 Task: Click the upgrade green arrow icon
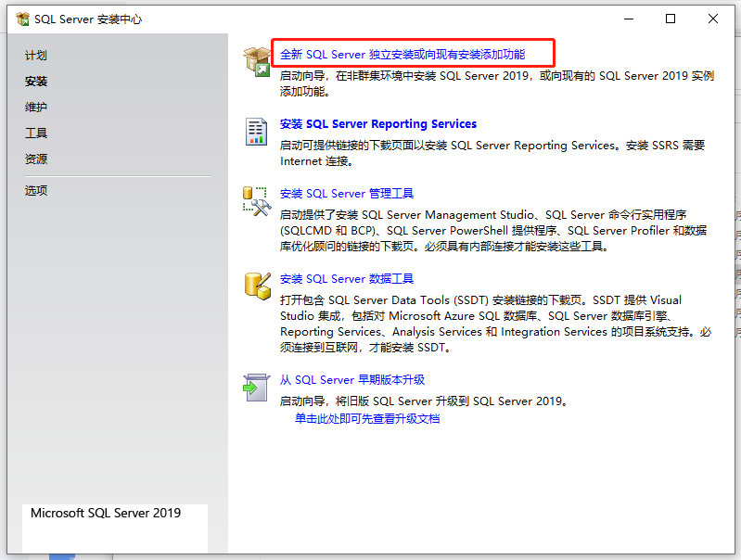[x=256, y=388]
